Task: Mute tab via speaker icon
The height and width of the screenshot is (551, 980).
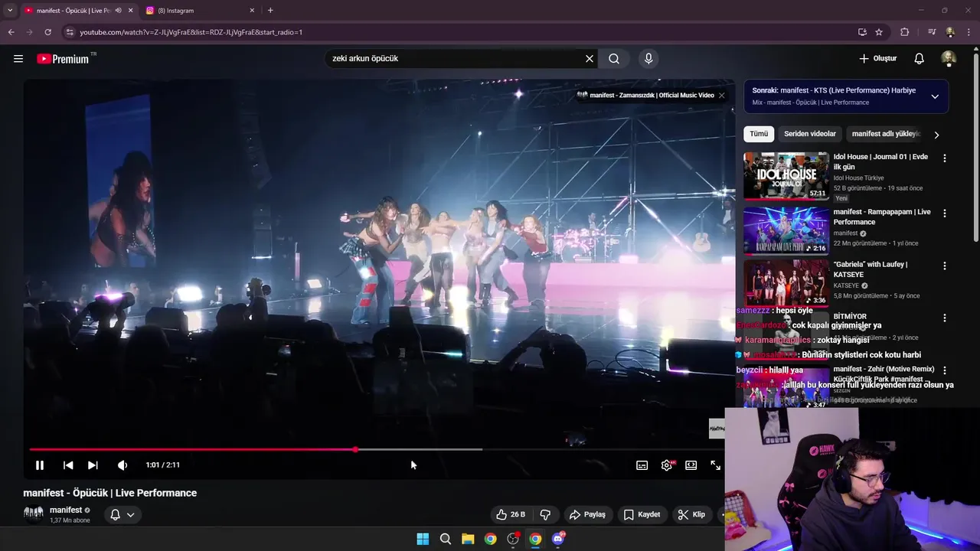Action: (x=118, y=11)
